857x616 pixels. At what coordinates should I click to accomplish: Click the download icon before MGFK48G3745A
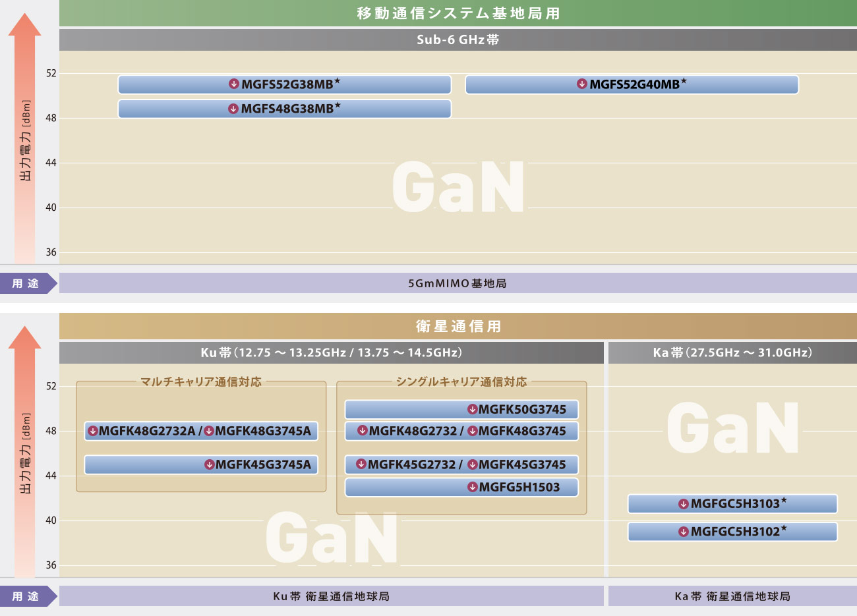click(209, 431)
